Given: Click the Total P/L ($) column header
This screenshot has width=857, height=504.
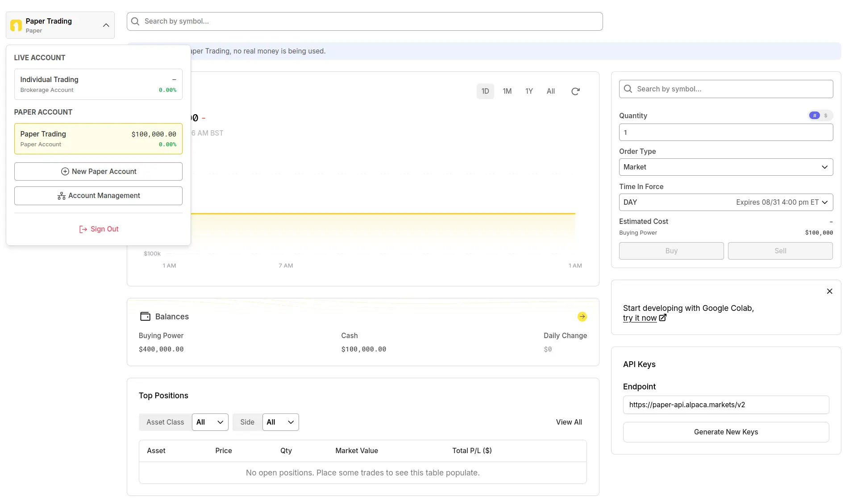Looking at the screenshot, I should [472, 451].
